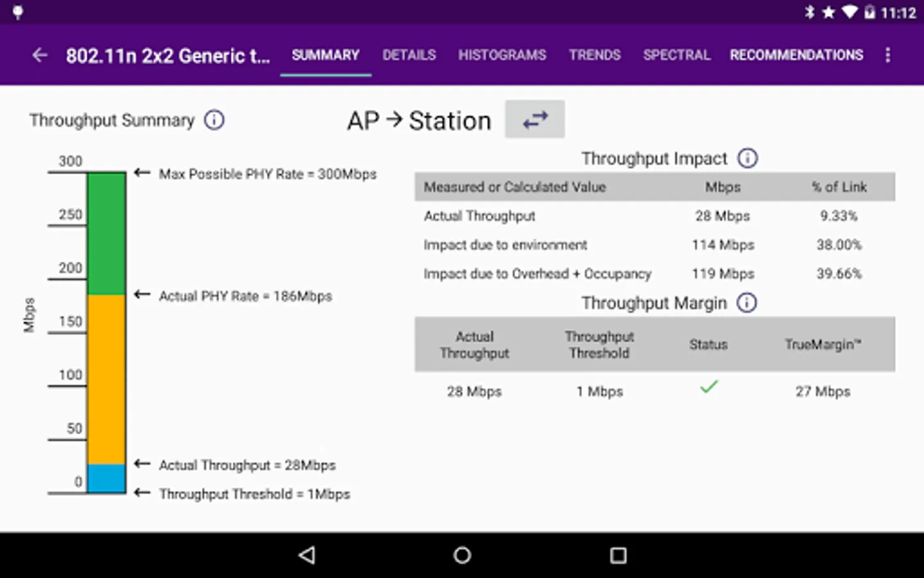Click the 802.11n 2x2 Generic title
This screenshot has width=924, height=578.
[168, 56]
